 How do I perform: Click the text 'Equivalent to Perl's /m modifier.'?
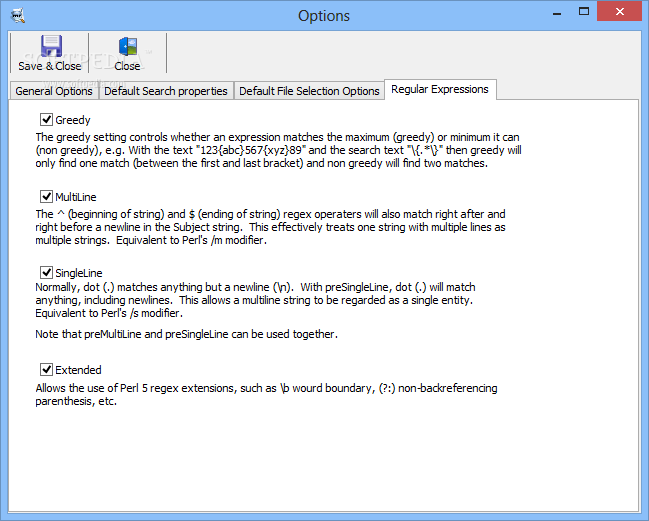tap(191, 240)
